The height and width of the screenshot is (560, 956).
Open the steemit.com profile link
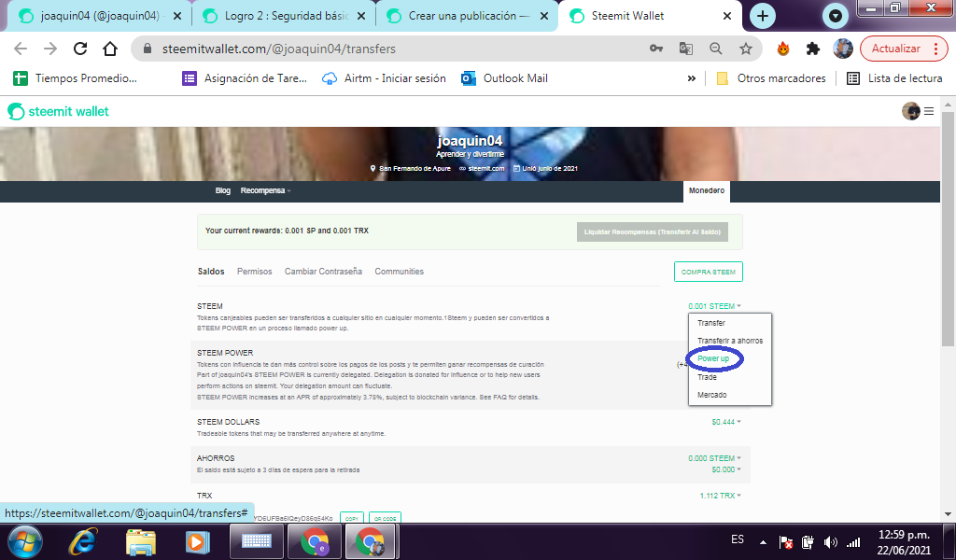click(485, 168)
